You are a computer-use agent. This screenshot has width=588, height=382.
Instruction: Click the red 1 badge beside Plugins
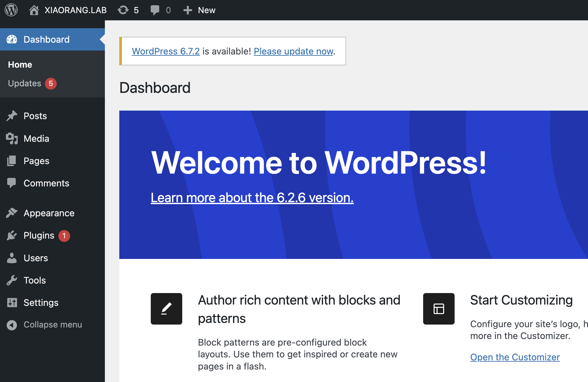[64, 236]
